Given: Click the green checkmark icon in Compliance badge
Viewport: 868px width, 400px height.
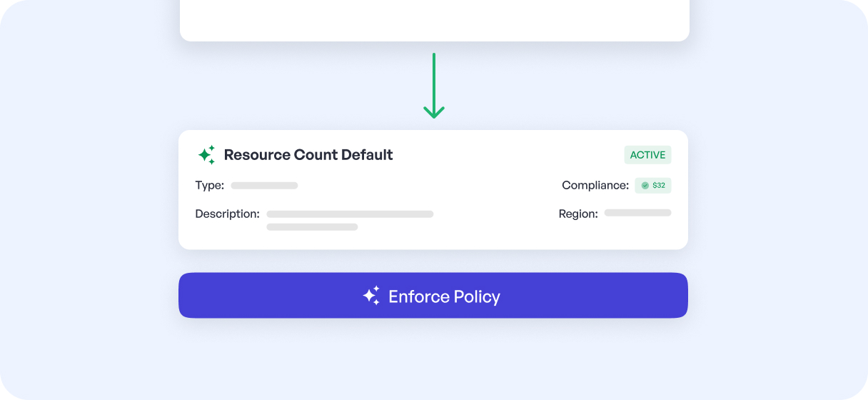Looking at the screenshot, I should pyautogui.click(x=645, y=186).
